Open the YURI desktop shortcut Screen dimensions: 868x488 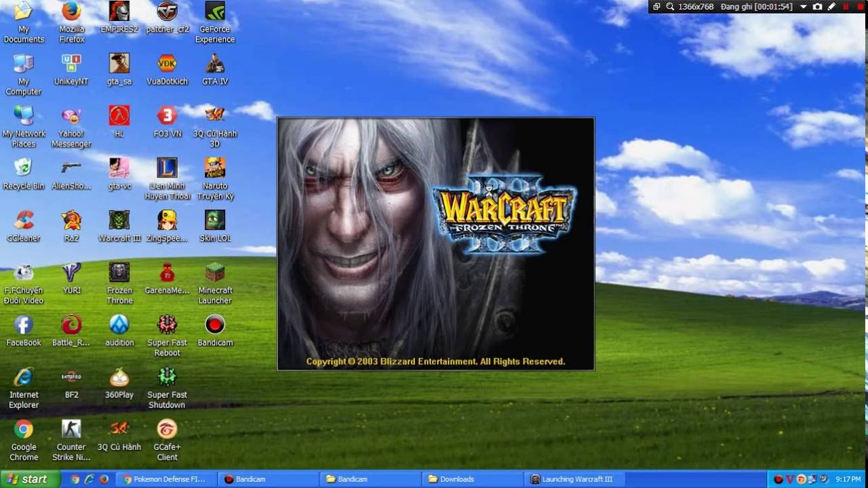point(71,279)
